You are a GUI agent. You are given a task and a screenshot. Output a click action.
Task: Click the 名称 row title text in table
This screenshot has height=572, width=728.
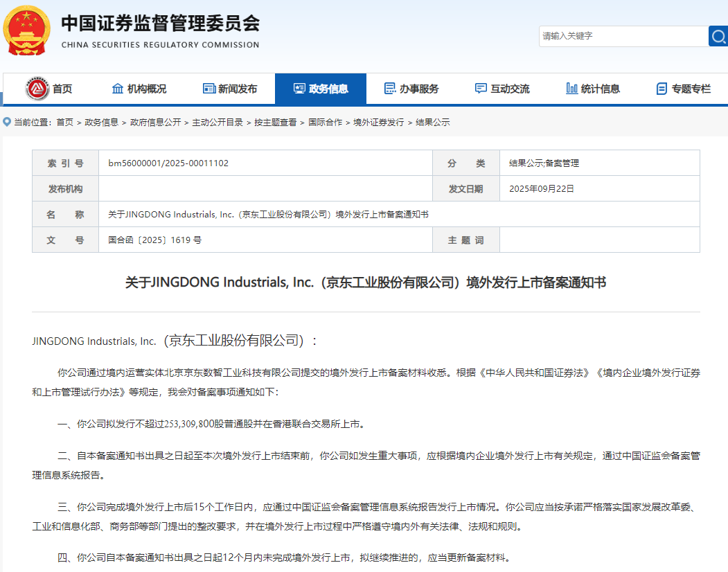coord(268,214)
